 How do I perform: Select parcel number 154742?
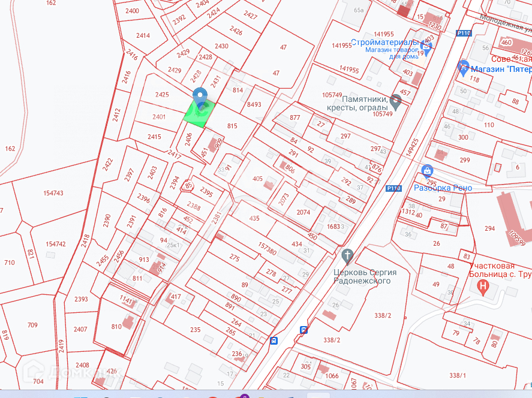click(56, 244)
